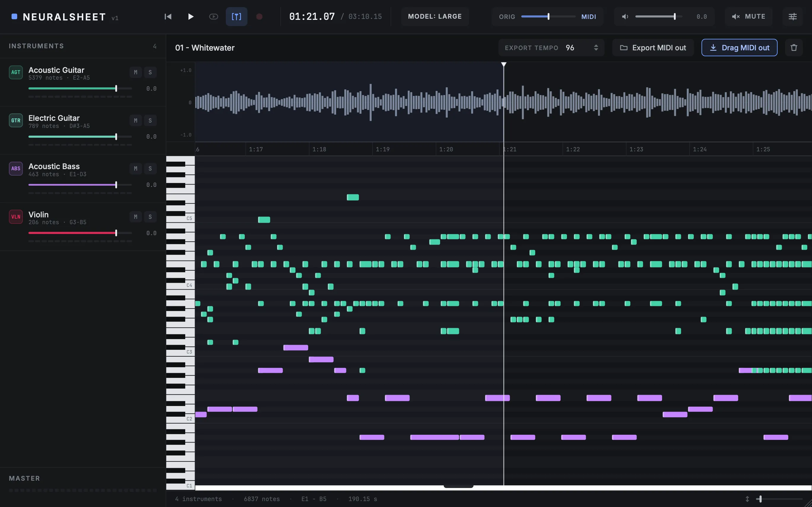Viewport: 812px width, 507px height.
Task: Click the playhead marker above the waveform
Action: coord(503,64)
